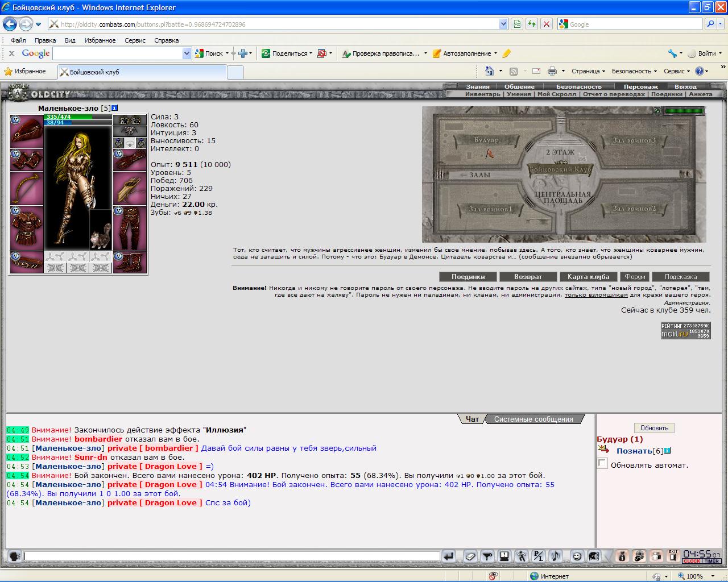Click the Возврат button
Screen dimensions: 728x582
click(528, 277)
